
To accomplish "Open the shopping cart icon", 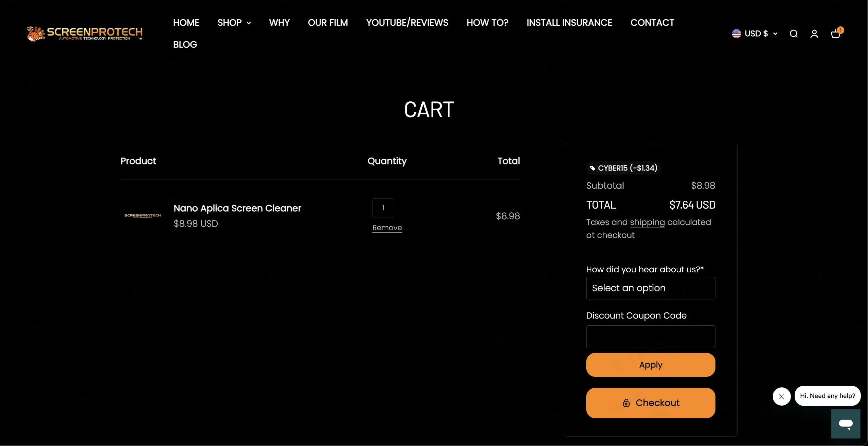I will tap(835, 34).
